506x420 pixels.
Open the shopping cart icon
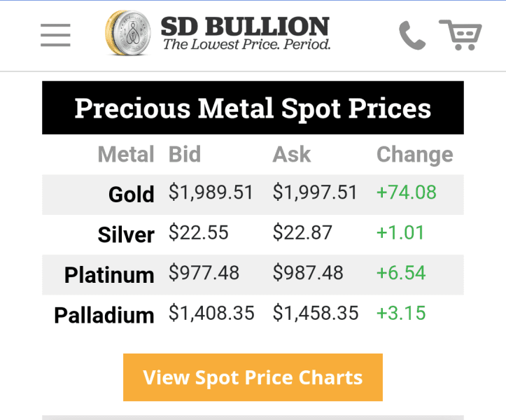coord(461,35)
